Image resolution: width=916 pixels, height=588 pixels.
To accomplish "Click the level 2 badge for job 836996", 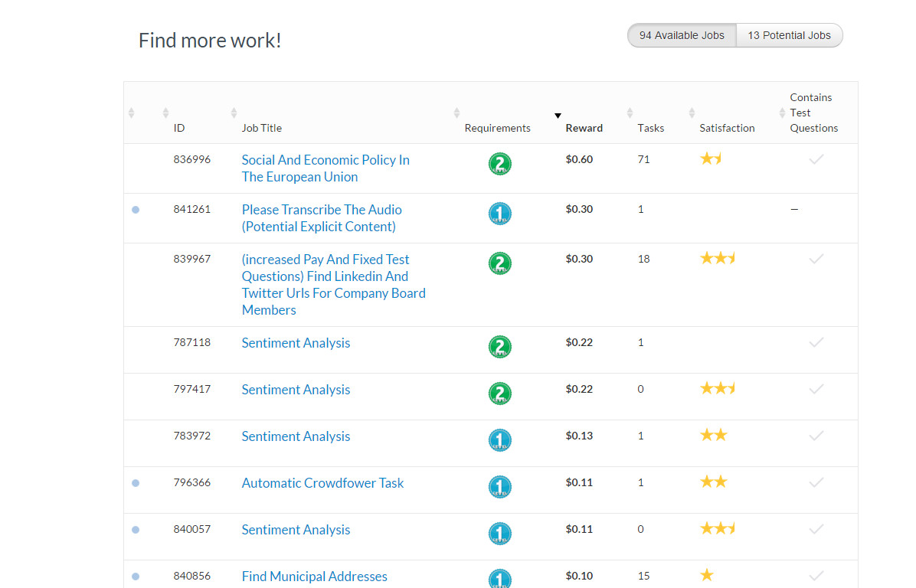I will [499, 164].
